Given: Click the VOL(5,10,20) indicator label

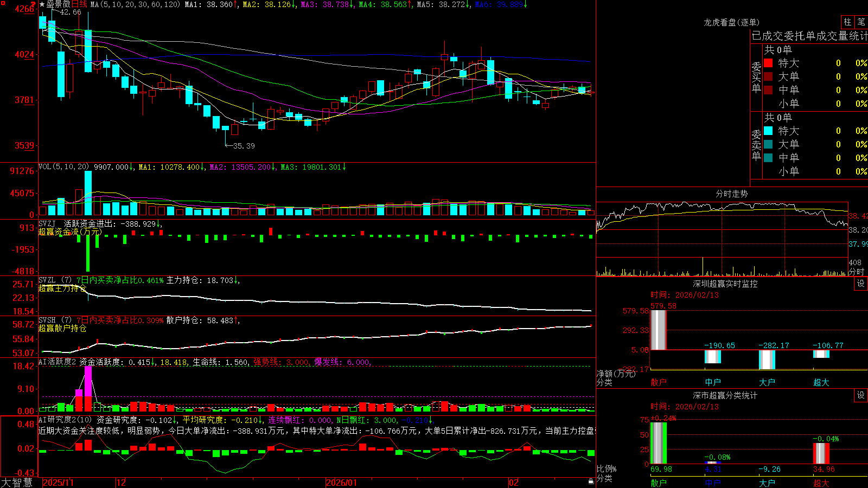Looking at the screenshot, I should tap(64, 167).
